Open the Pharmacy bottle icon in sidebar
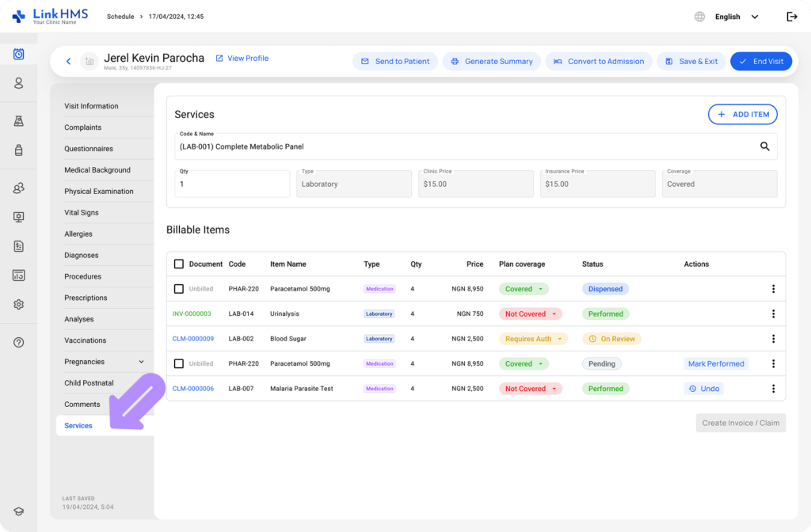 click(x=19, y=150)
